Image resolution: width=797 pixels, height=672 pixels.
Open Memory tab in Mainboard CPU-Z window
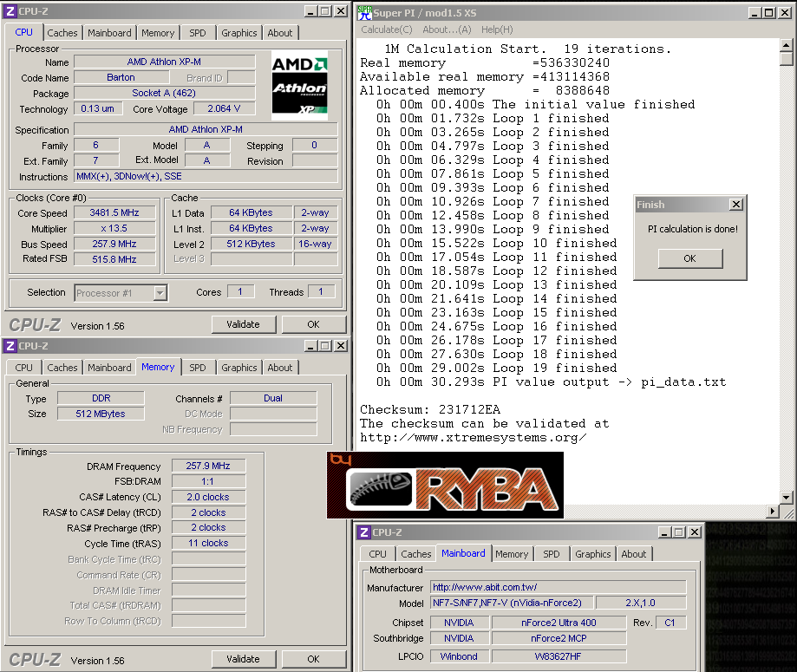tap(512, 554)
